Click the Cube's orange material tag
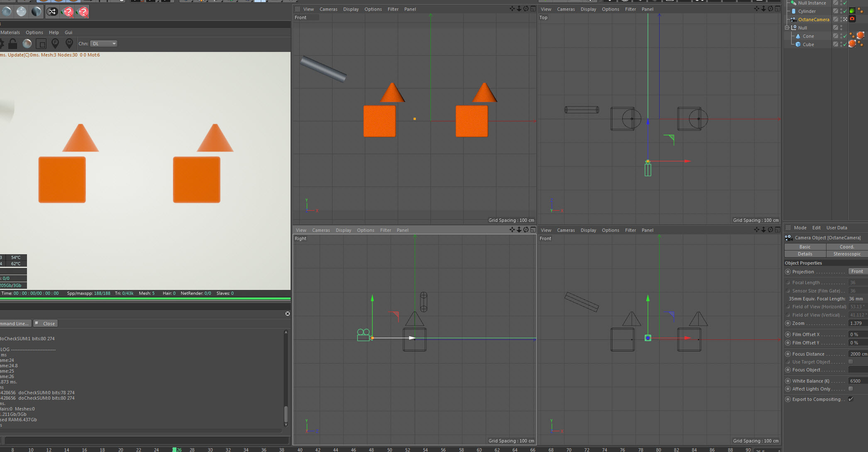Screen dimensions: 868x452 [x=852, y=44]
